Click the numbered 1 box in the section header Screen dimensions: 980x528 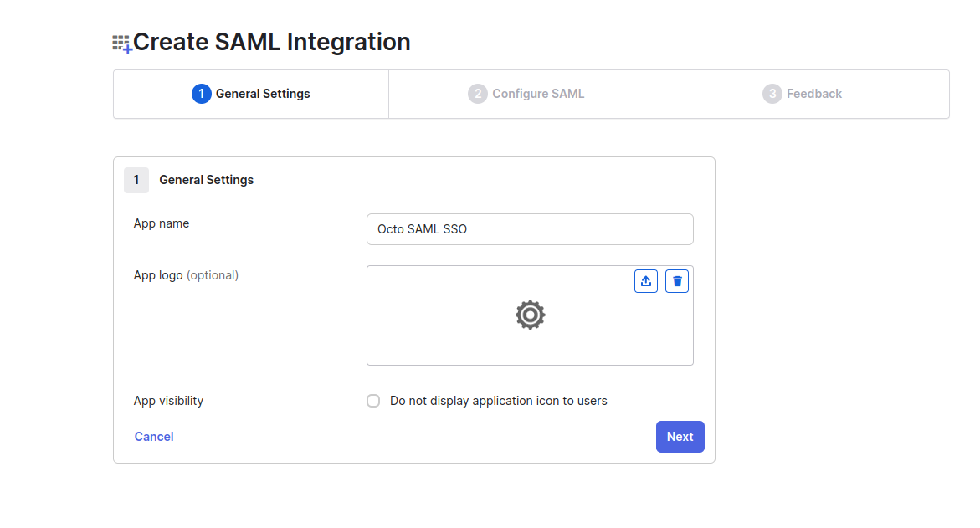tap(136, 180)
